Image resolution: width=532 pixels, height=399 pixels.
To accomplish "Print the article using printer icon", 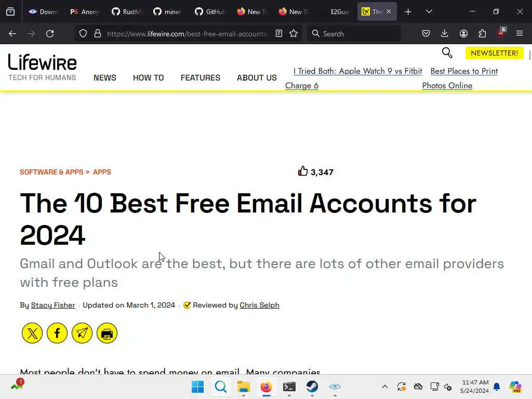I will [x=107, y=333].
